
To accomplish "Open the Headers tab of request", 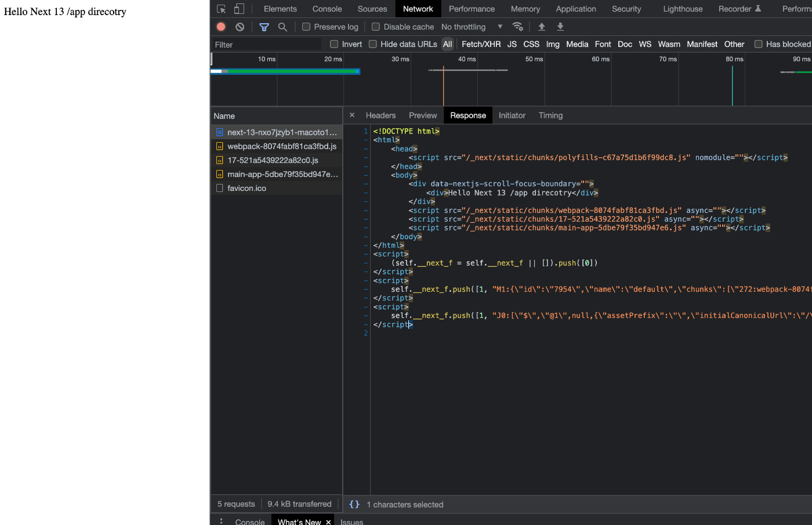I will point(380,115).
